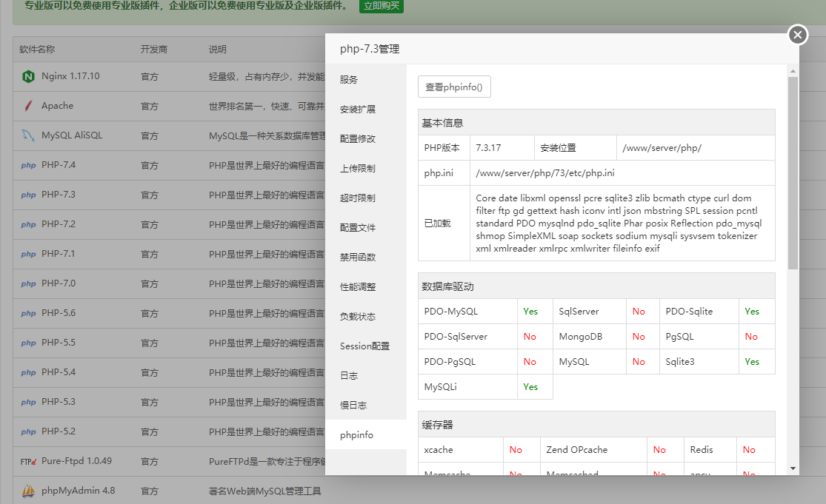Viewport: 826px width, 504px height.
Task: View the 负载状态 tab
Action: coord(366,316)
